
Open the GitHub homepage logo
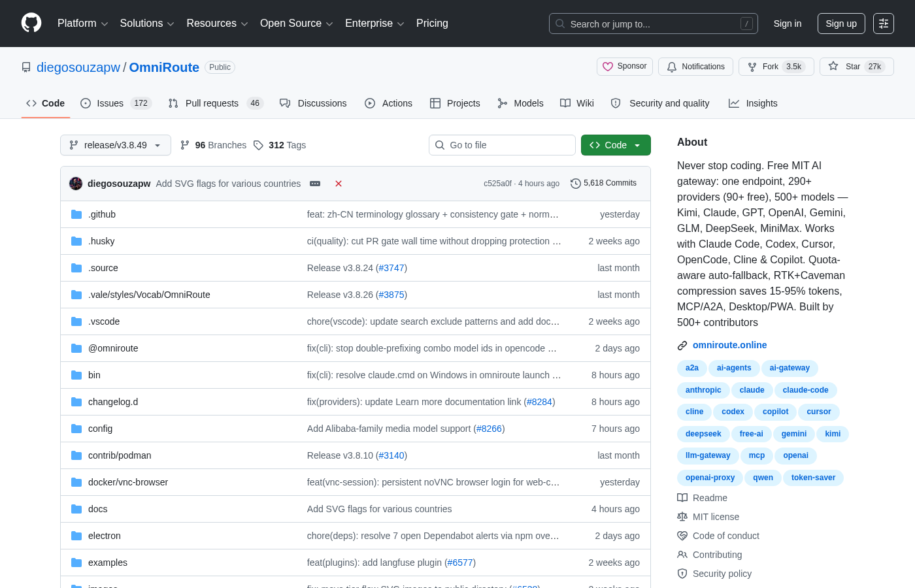[31, 23]
